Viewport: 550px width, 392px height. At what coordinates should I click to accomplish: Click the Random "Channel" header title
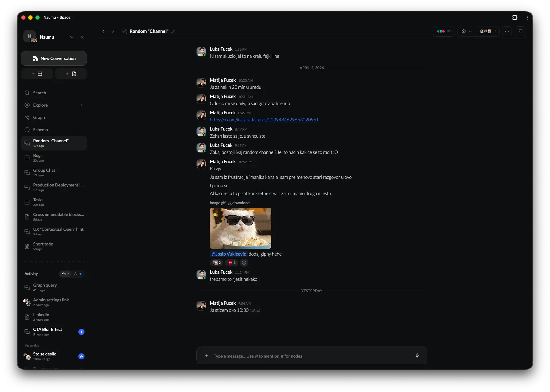149,31
